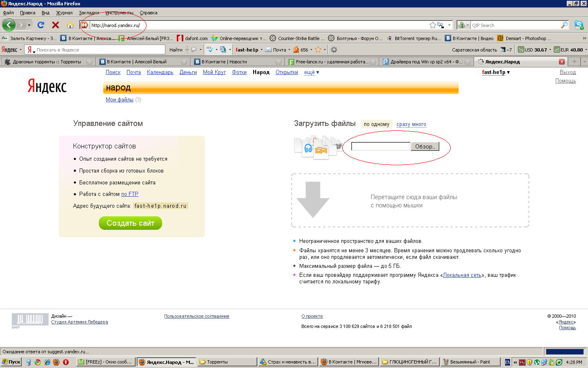Open the Мои файлы link
The image size is (588, 368).
[120, 99]
